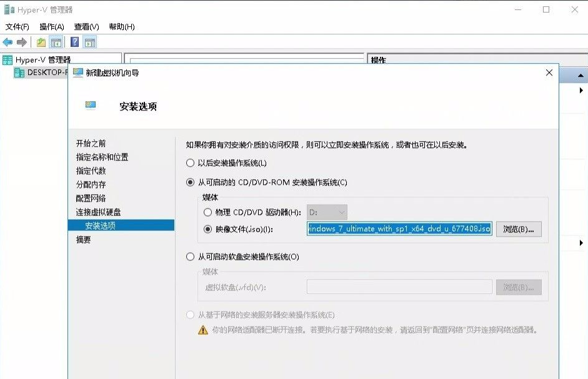The height and width of the screenshot is (379, 588).
Task: Toggle the show/hide console tree toolbar icon
Action: point(55,42)
